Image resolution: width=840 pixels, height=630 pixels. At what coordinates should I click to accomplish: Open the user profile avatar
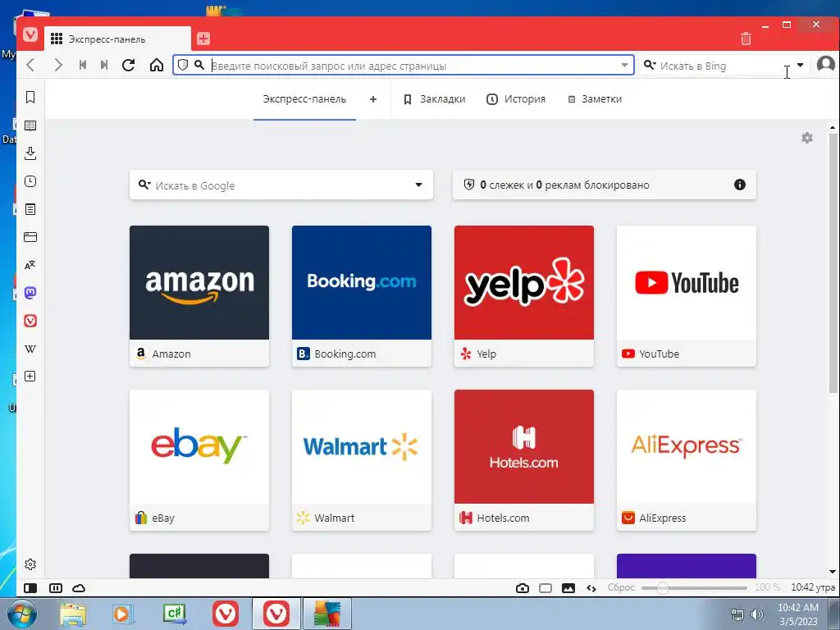click(x=825, y=65)
